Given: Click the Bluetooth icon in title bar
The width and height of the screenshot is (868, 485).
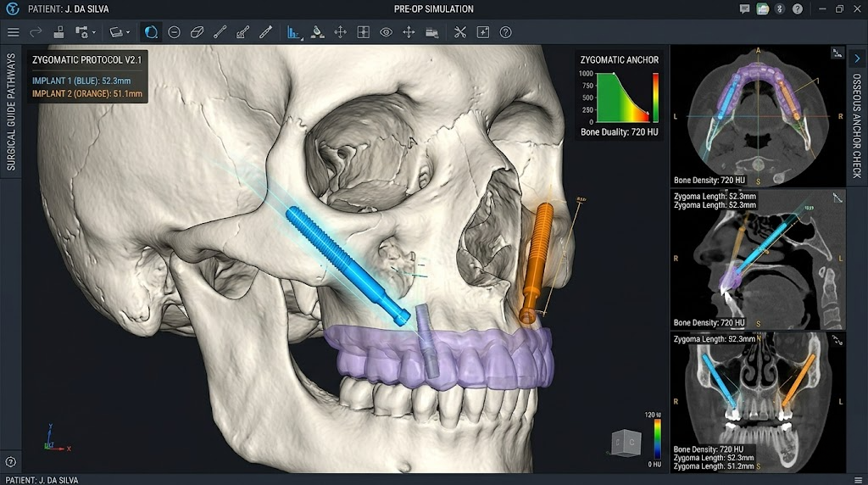Looking at the screenshot, I should coord(780,8).
